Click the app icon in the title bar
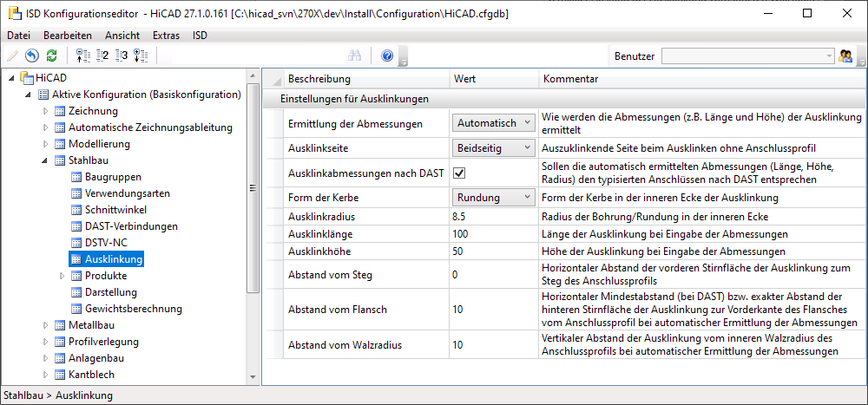Screen dimensions: 868x405 13,13
